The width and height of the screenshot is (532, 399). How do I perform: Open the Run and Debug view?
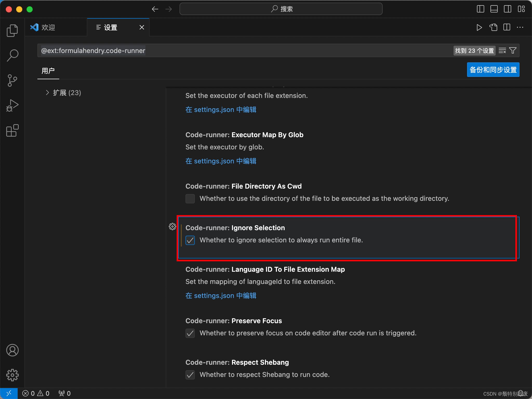click(x=12, y=105)
